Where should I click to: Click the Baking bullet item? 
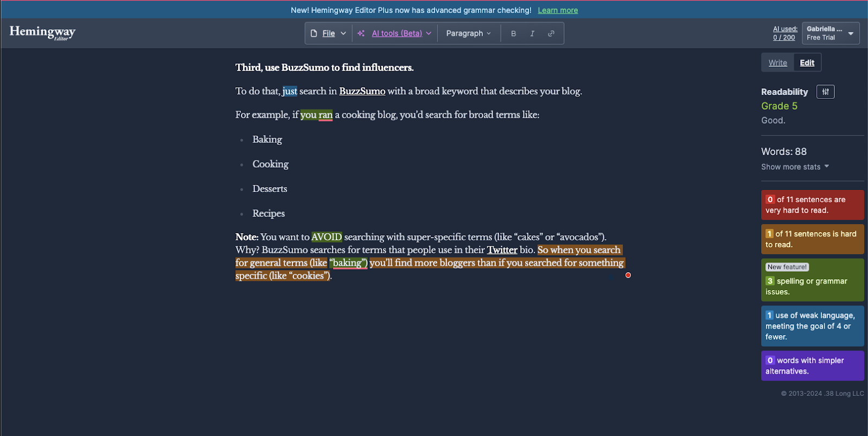[267, 139]
